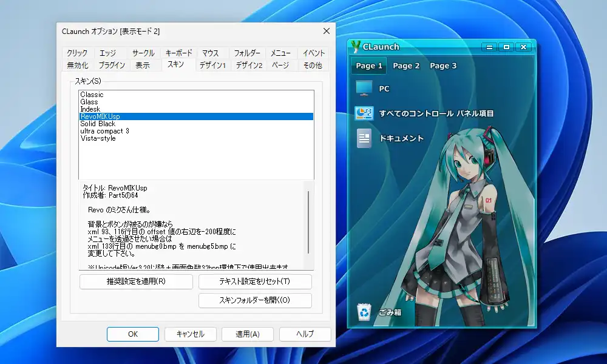Image resolution: width=607 pixels, height=364 pixels.
Task: Switch to Page 1 in CLaunch
Action: (369, 66)
